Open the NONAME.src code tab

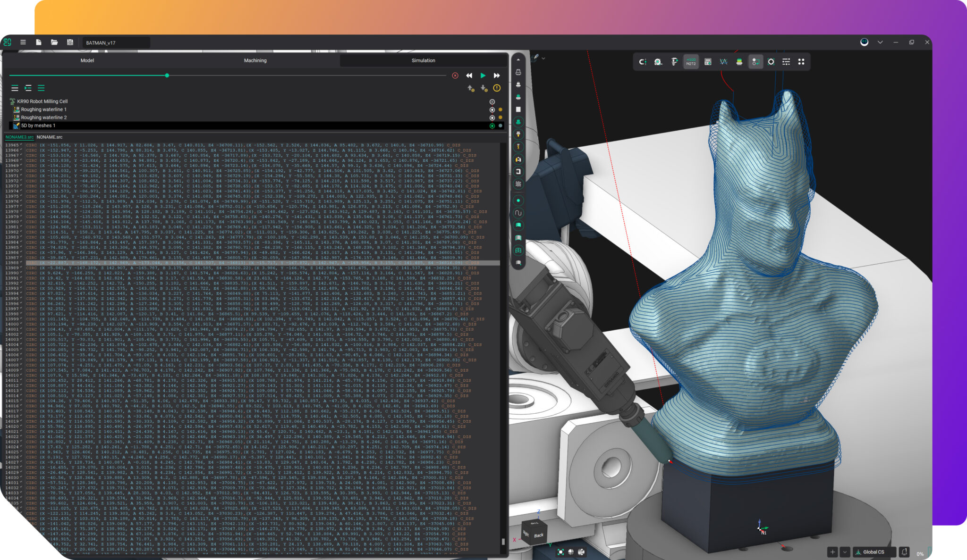coord(50,137)
